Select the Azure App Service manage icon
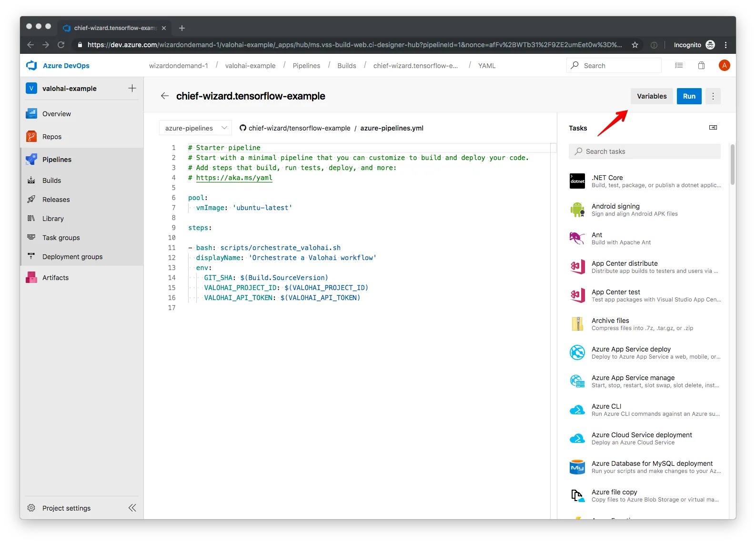 pos(577,382)
